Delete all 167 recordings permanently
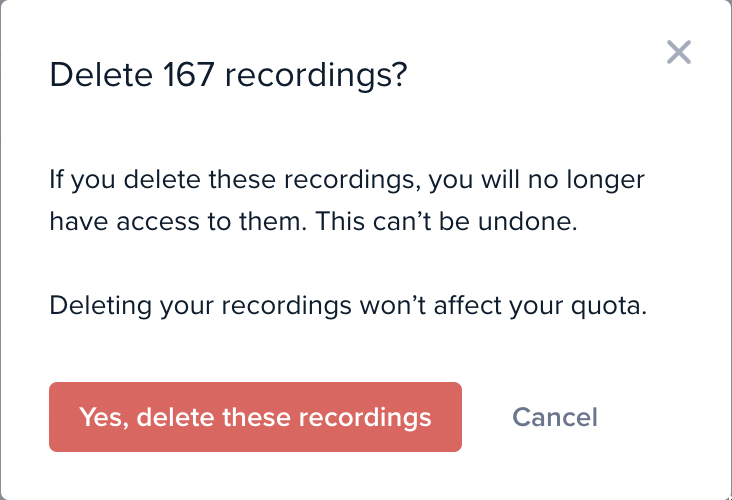 pyautogui.click(x=255, y=417)
